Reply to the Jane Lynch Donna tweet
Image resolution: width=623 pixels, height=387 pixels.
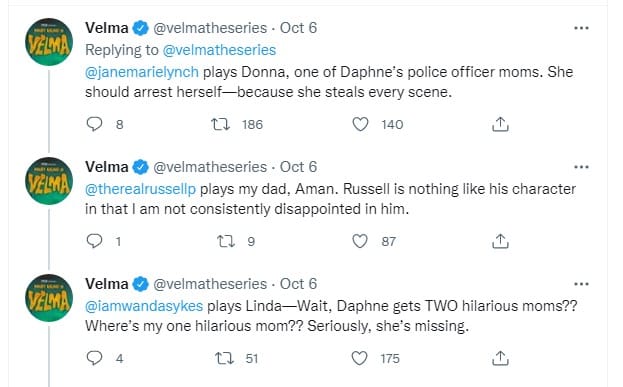pos(95,124)
